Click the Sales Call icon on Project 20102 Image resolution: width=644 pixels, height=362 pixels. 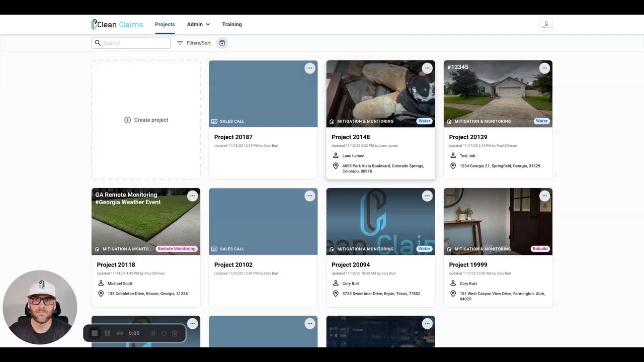click(214, 249)
